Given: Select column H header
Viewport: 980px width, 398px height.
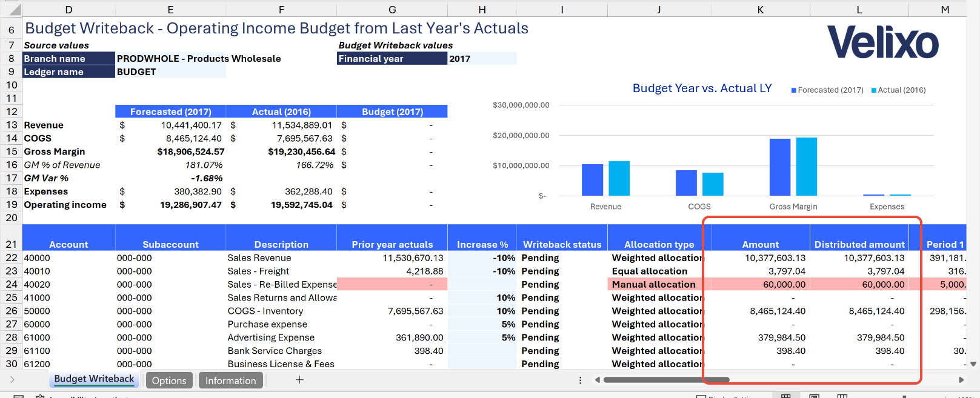Looking at the screenshot, I should coord(482,10).
